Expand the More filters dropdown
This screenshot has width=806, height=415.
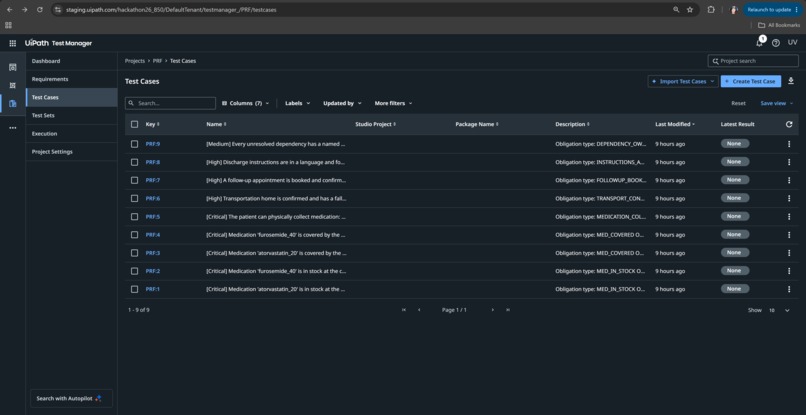(393, 103)
